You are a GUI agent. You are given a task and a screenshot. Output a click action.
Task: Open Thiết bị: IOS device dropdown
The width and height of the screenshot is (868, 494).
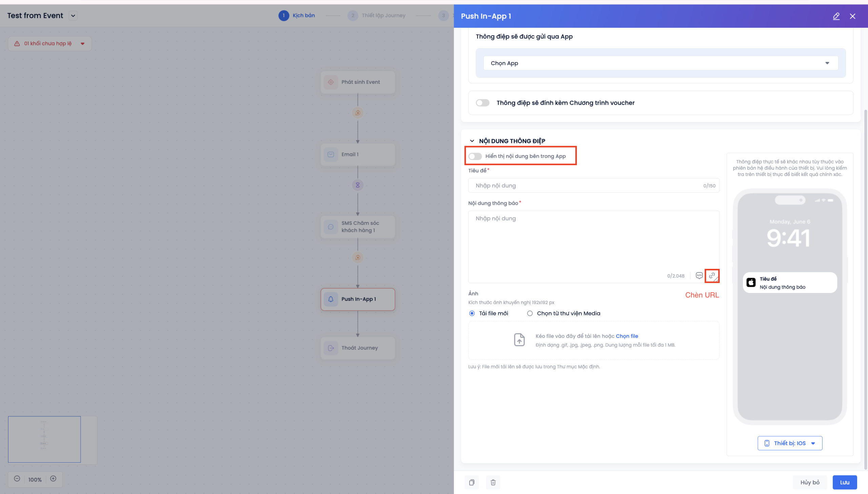[x=790, y=443]
